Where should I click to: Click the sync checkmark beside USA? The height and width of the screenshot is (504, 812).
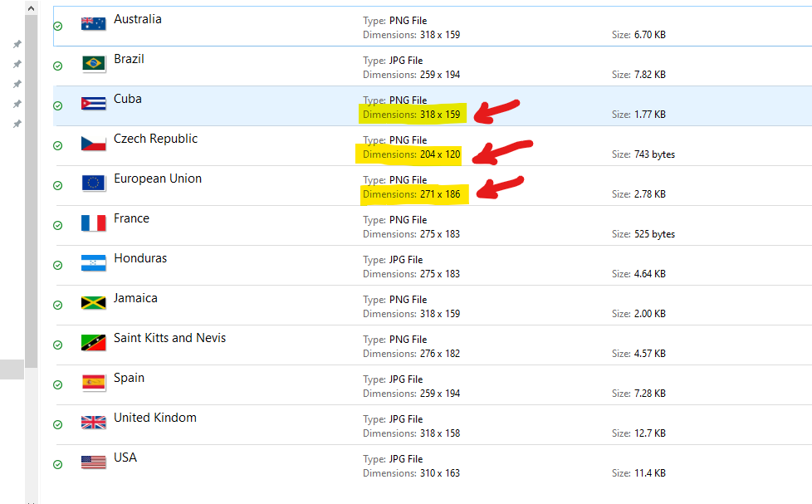point(58,465)
